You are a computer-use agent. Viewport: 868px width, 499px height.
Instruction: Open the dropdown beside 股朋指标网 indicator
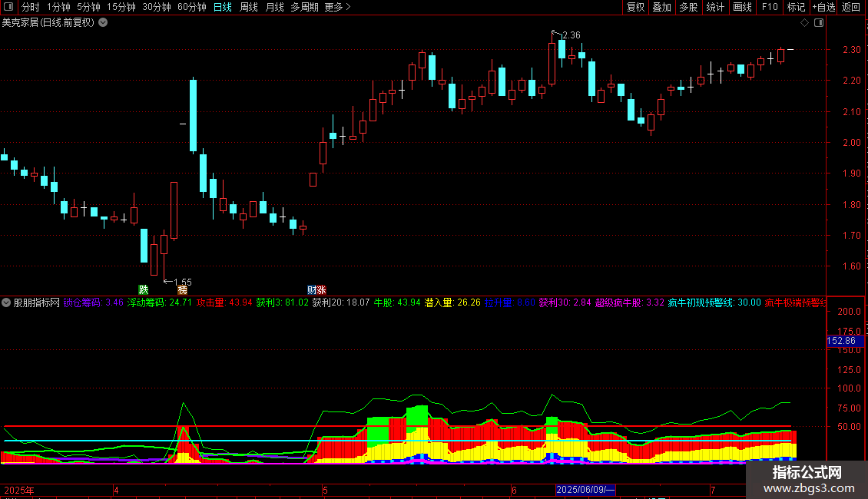pos(6,302)
